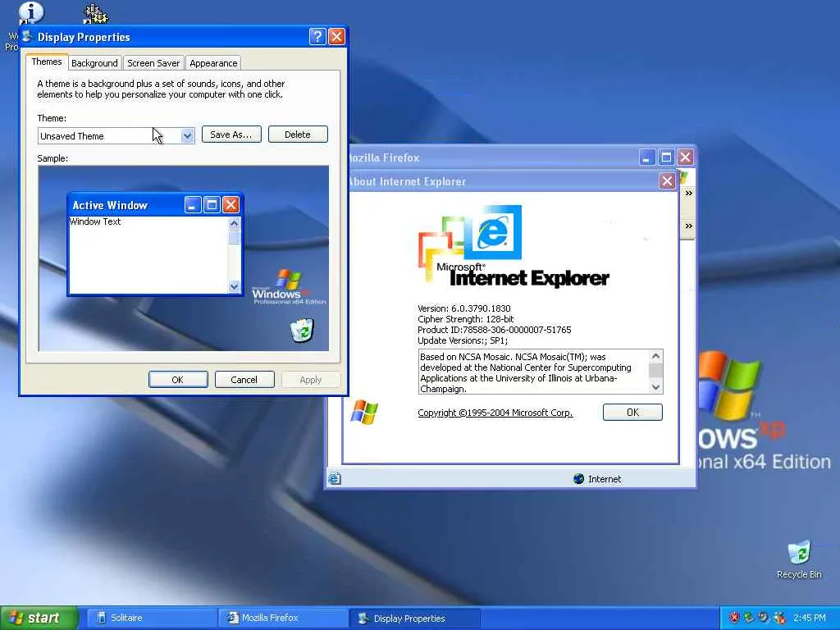This screenshot has height=630, width=840.
Task: Click the Windows flag on the Start button
Action: pyautogui.click(x=16, y=618)
